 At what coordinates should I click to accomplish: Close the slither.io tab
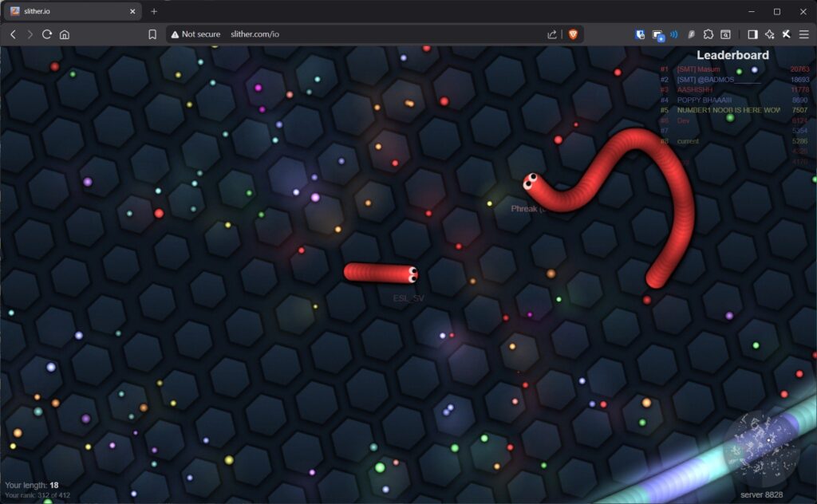(132, 11)
